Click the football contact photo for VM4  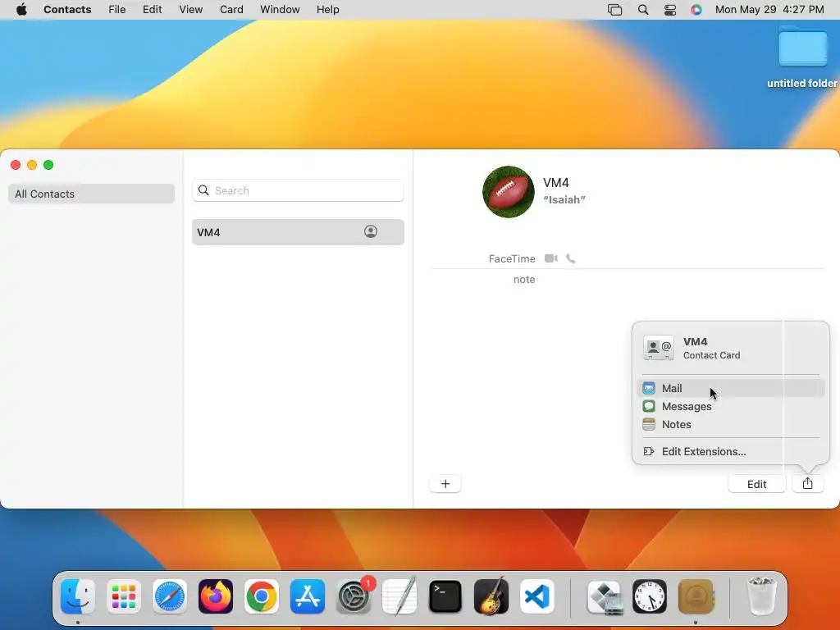[509, 192]
